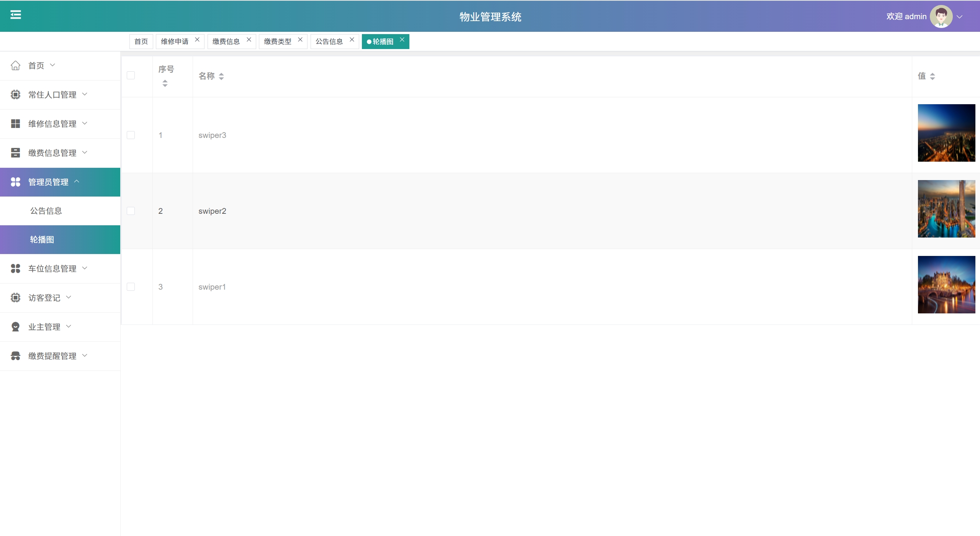Expand the 常住人口管理 menu

pyautogui.click(x=52, y=95)
